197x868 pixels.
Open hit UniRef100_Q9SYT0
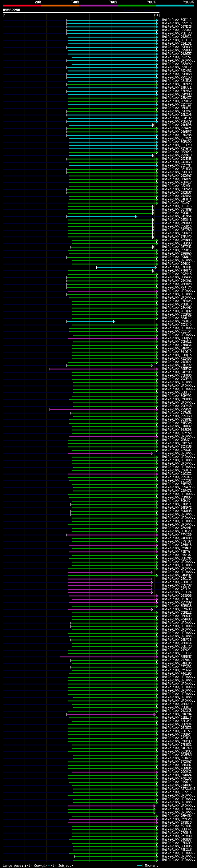point(177,23)
